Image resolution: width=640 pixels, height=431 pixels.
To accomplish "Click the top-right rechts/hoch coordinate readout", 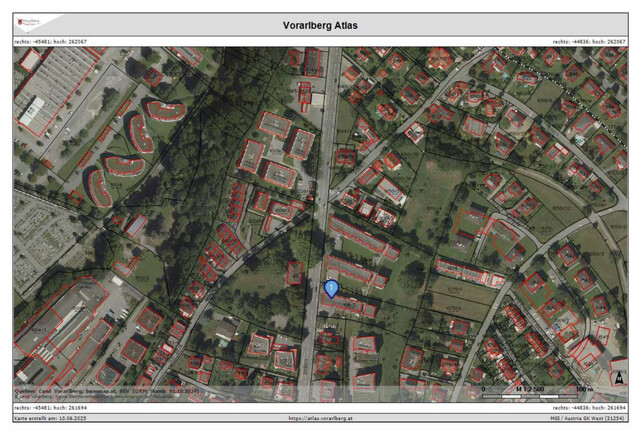I will coord(590,41).
